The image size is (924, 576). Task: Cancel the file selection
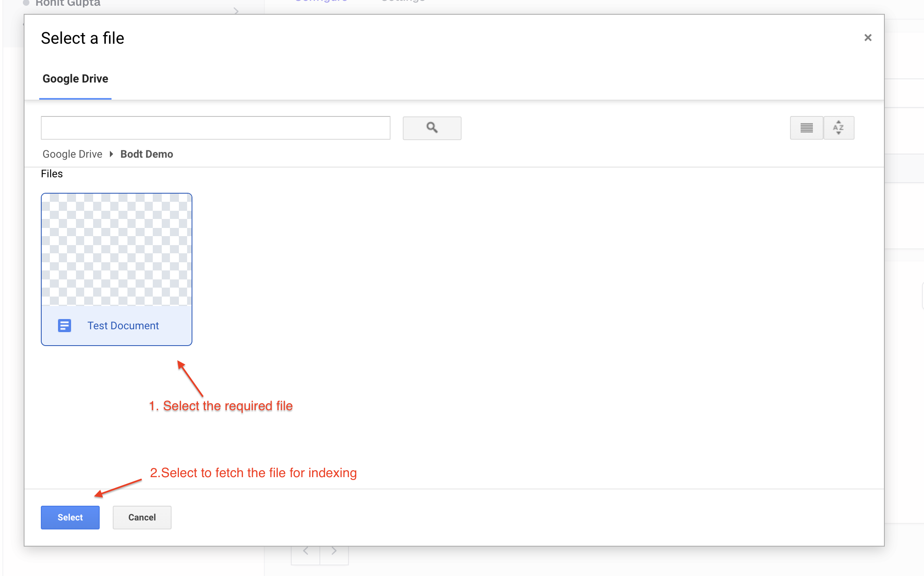click(x=142, y=517)
